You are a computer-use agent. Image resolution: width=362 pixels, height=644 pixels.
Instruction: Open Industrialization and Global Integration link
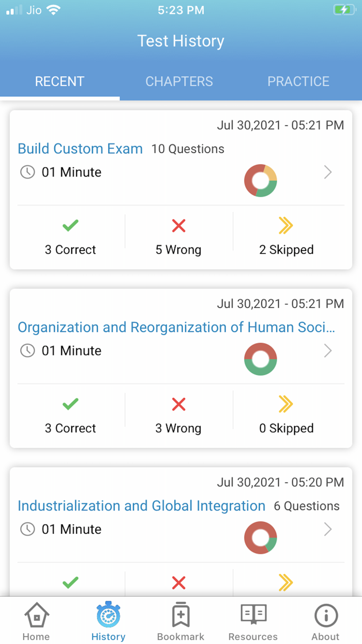(x=141, y=506)
